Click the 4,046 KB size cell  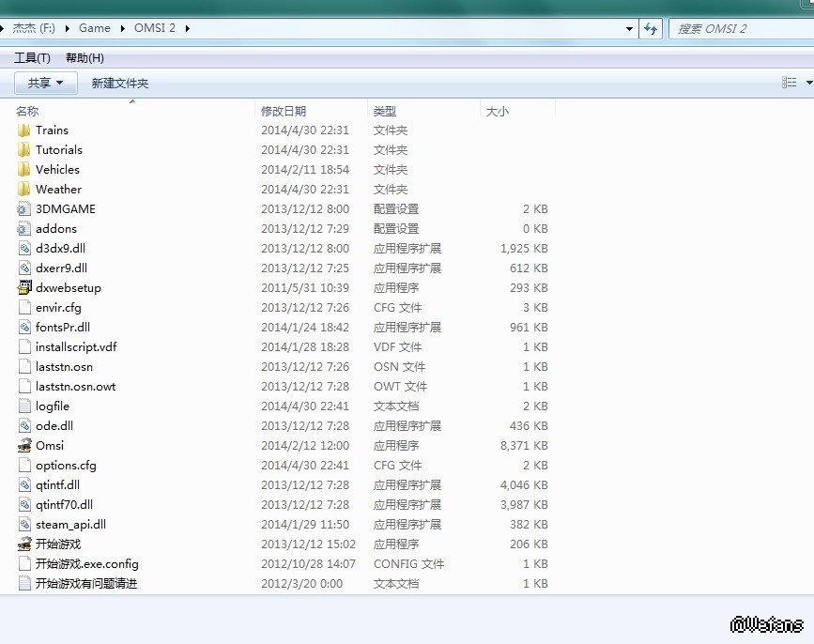(x=524, y=485)
